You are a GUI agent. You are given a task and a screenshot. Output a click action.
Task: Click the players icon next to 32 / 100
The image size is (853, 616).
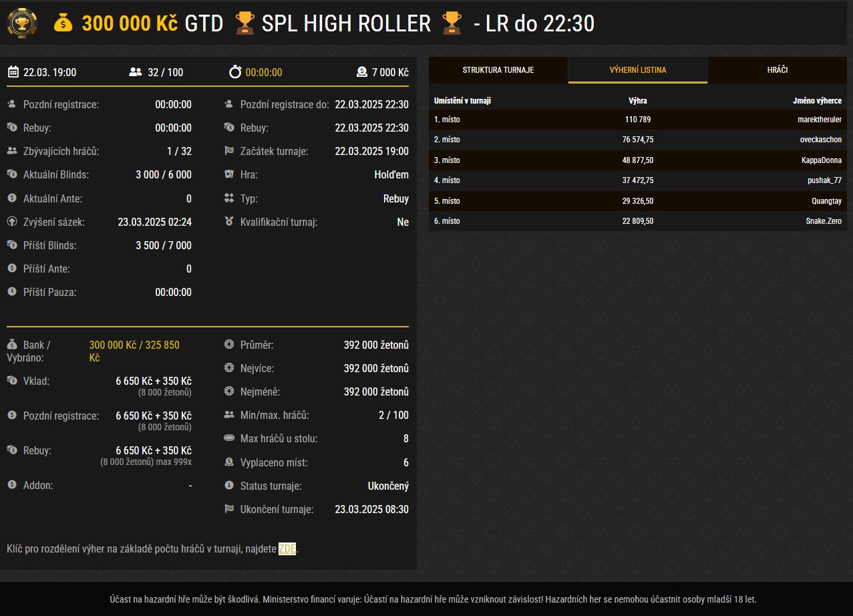(x=135, y=72)
